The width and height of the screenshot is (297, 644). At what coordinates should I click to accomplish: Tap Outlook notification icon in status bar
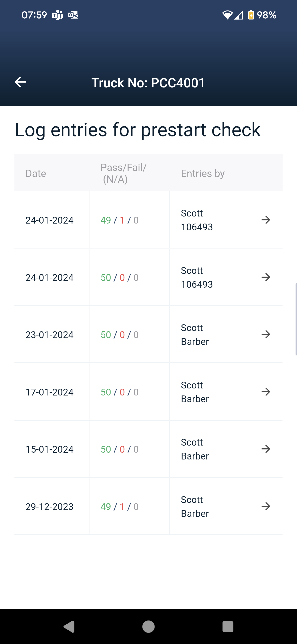pos(73,15)
